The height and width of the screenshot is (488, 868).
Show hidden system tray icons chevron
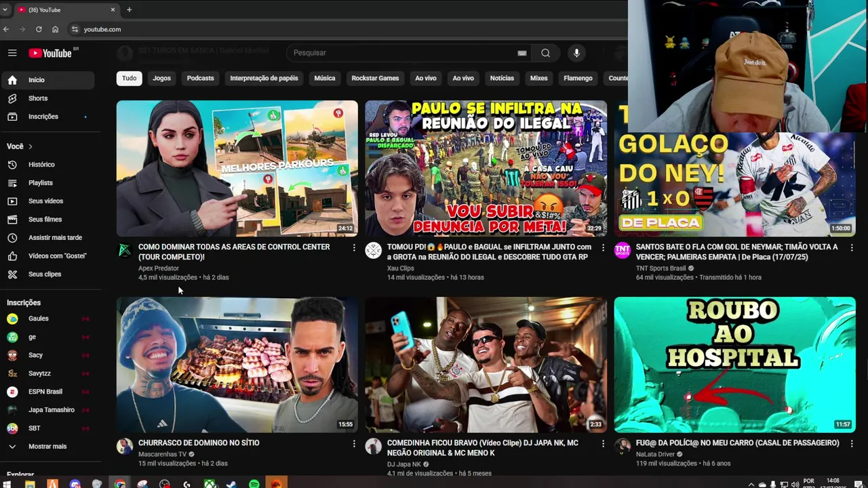pos(752,484)
